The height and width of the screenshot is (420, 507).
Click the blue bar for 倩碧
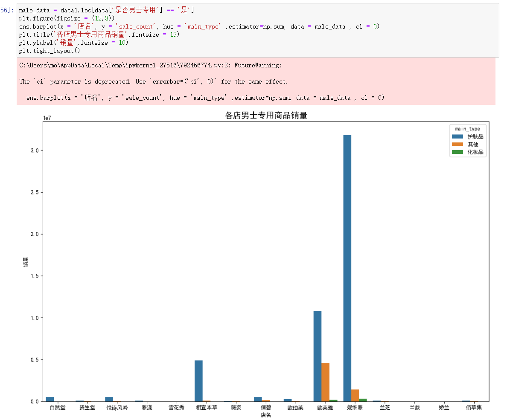tap(258, 400)
